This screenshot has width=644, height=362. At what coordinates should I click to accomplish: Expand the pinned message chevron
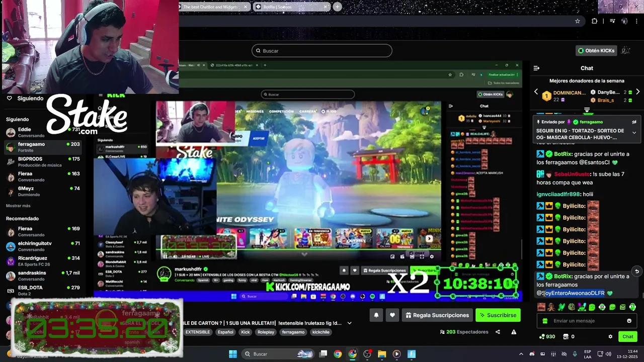click(x=634, y=133)
